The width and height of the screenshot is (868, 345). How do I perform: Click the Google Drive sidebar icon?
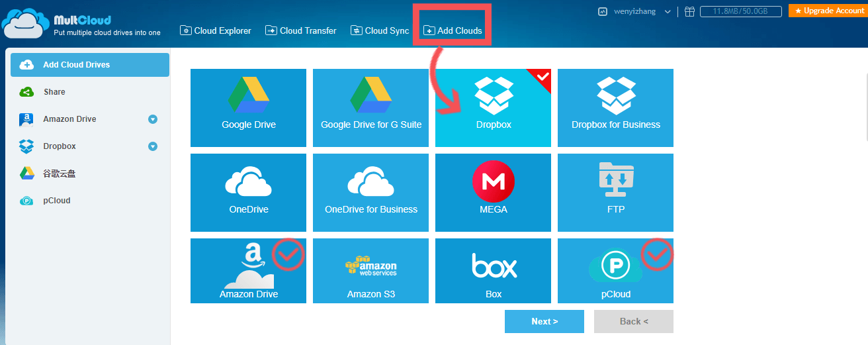point(26,173)
